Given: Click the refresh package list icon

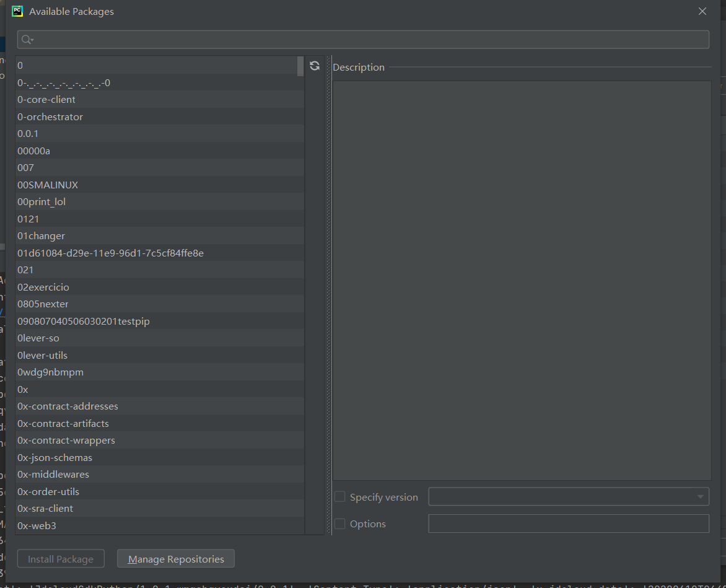Looking at the screenshot, I should (x=315, y=65).
